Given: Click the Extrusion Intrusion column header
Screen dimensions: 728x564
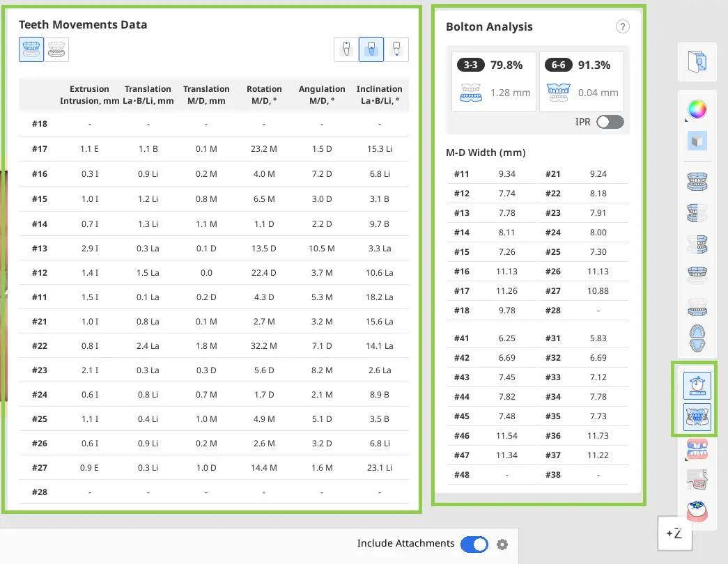Looking at the screenshot, I should (89, 95).
